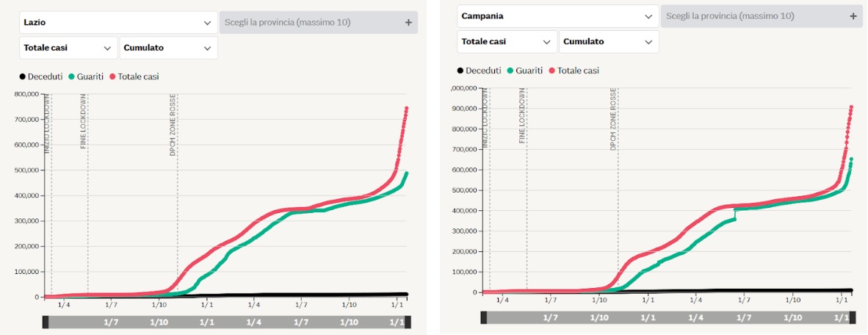Click the left handle of the Lazio time range slider

coord(46,322)
